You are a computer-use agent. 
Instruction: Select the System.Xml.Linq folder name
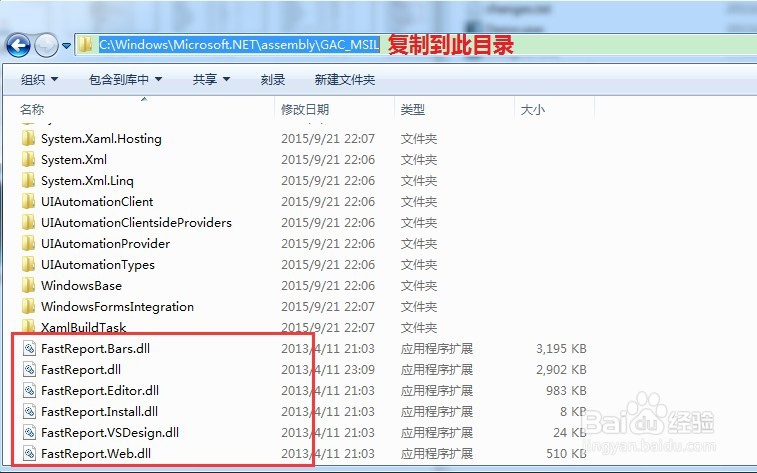(87, 181)
